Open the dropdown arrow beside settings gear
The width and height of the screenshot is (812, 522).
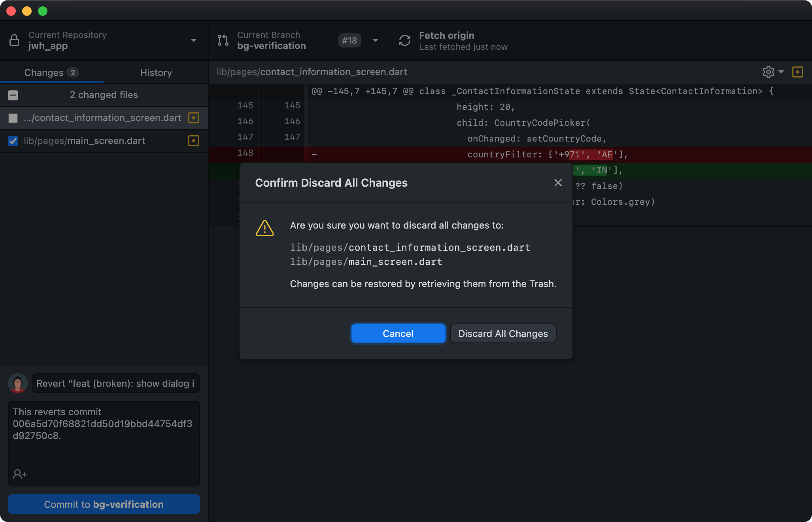(781, 72)
